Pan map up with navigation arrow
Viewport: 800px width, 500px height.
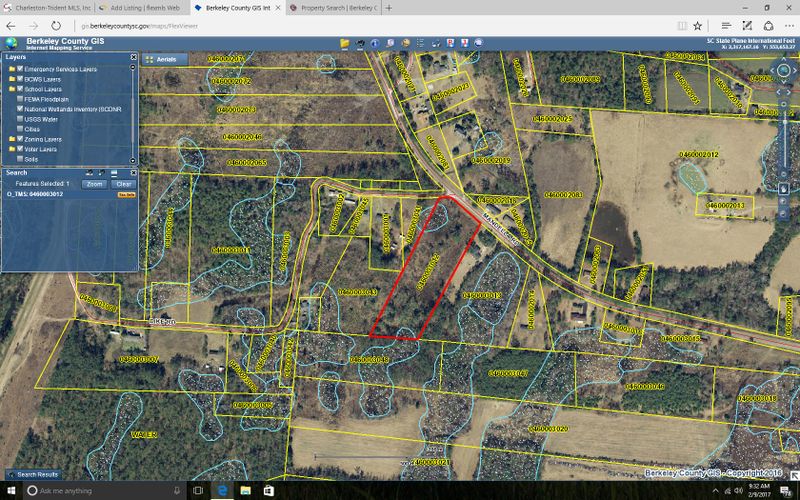tap(784, 59)
